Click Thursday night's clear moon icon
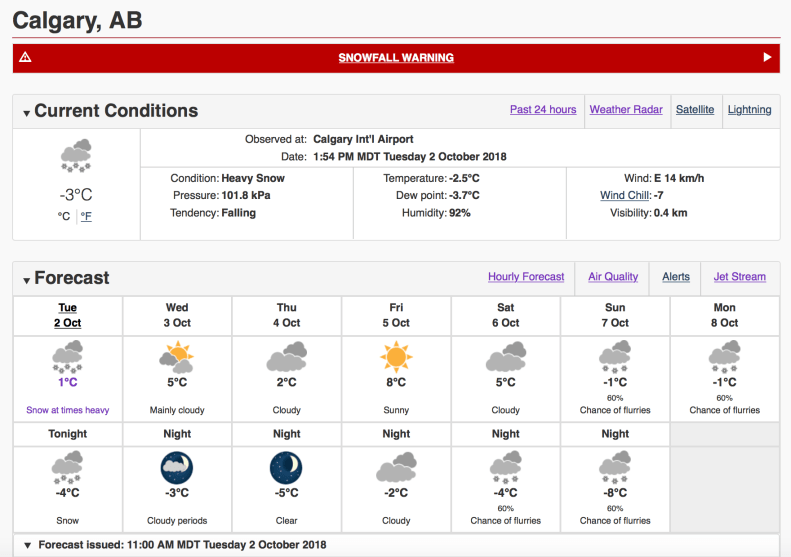This screenshot has height=557, width=791. 286,468
